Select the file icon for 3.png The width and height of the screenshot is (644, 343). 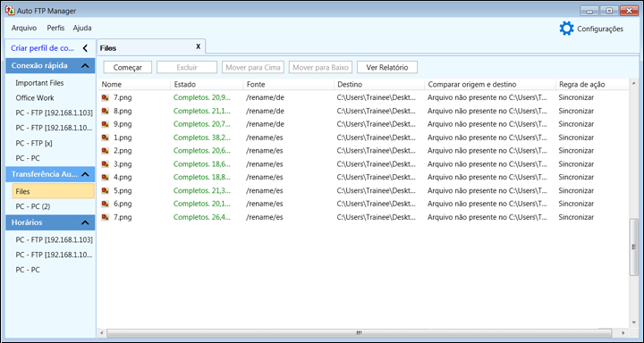[x=106, y=164]
